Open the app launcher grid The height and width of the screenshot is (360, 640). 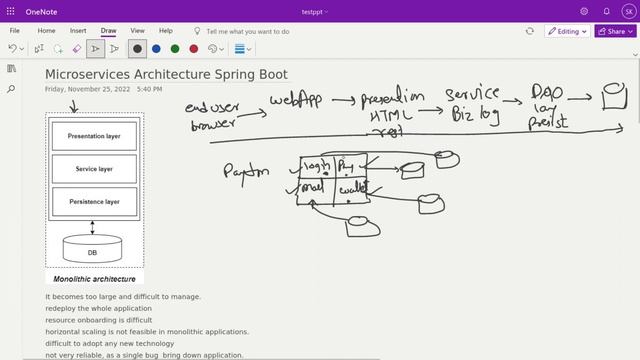11,11
